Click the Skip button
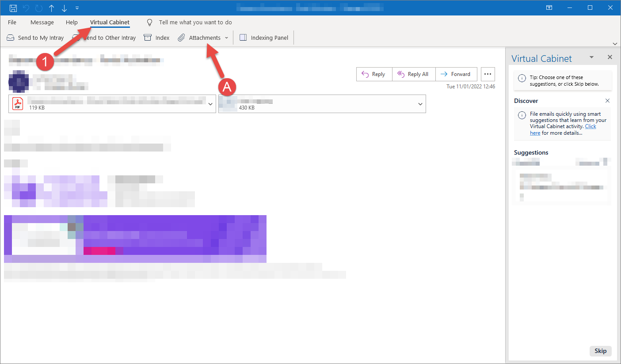The width and height of the screenshot is (621, 364). coord(600,351)
